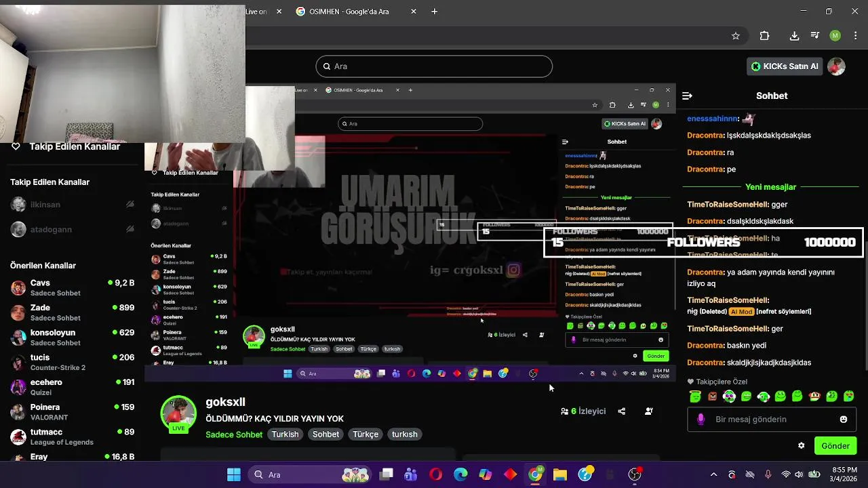Click the AI Mod badge in chat
868x488 pixels.
tap(742, 312)
